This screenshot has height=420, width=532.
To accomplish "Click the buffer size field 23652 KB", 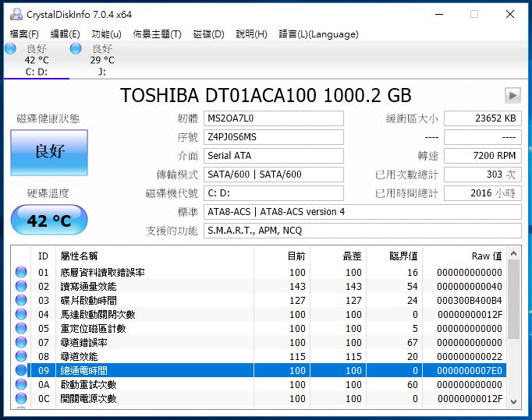I will (x=482, y=118).
